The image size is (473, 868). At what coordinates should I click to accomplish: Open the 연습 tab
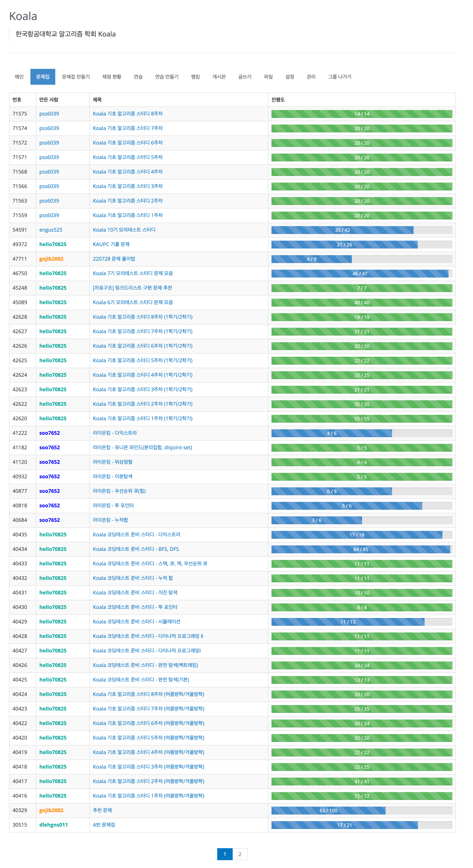(138, 77)
